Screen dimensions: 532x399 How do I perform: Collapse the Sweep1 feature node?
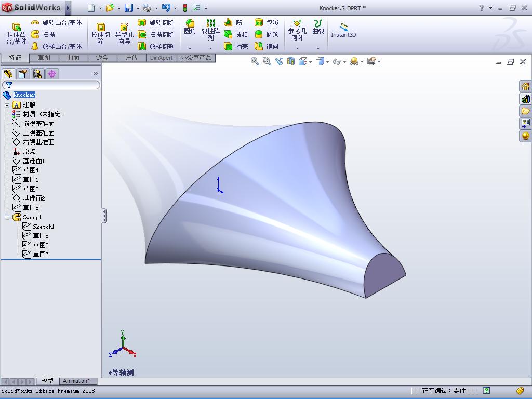click(x=7, y=218)
